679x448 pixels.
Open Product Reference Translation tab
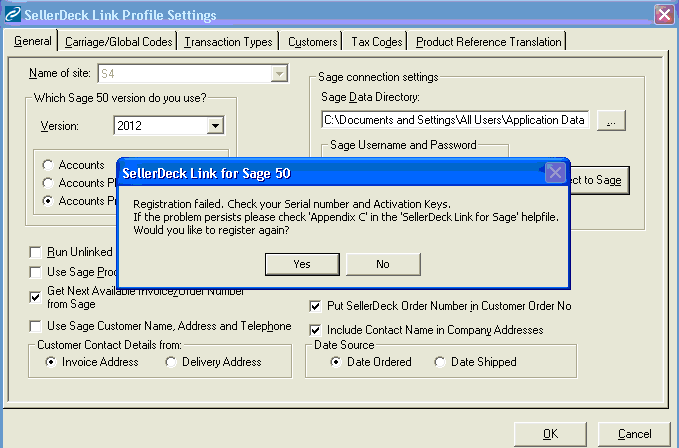click(x=488, y=42)
